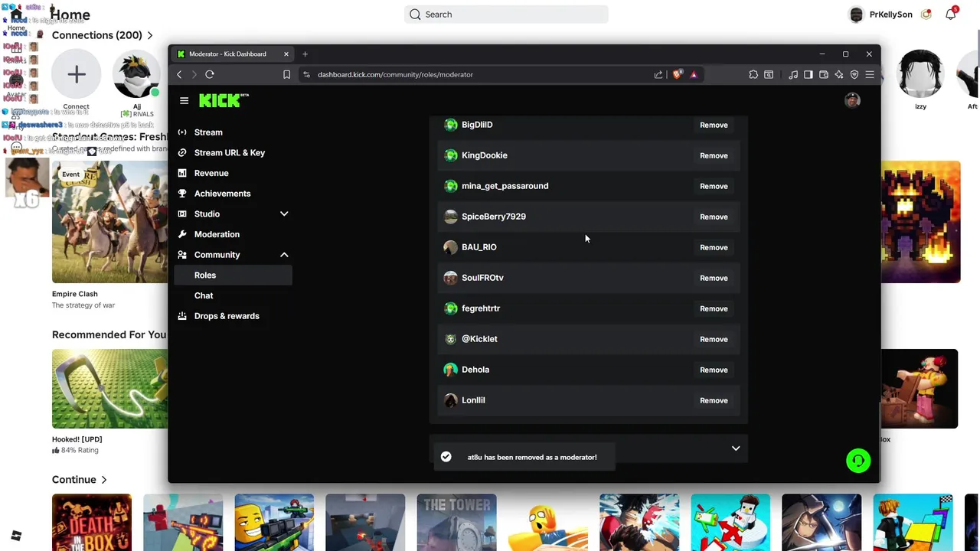Screen dimensions: 980x551
Task: Click the Roblox Search field
Action: point(506,14)
